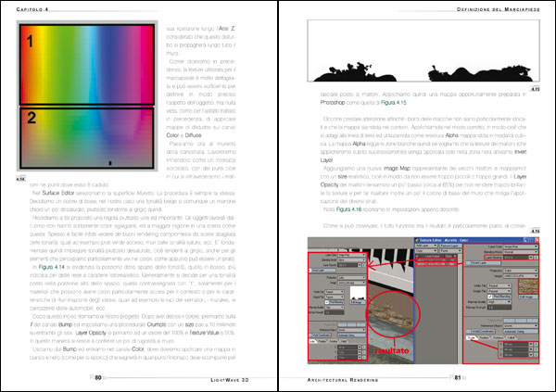The image size is (556, 392).
Task: Click color spectrum region labeled 1
Action: click(x=87, y=64)
